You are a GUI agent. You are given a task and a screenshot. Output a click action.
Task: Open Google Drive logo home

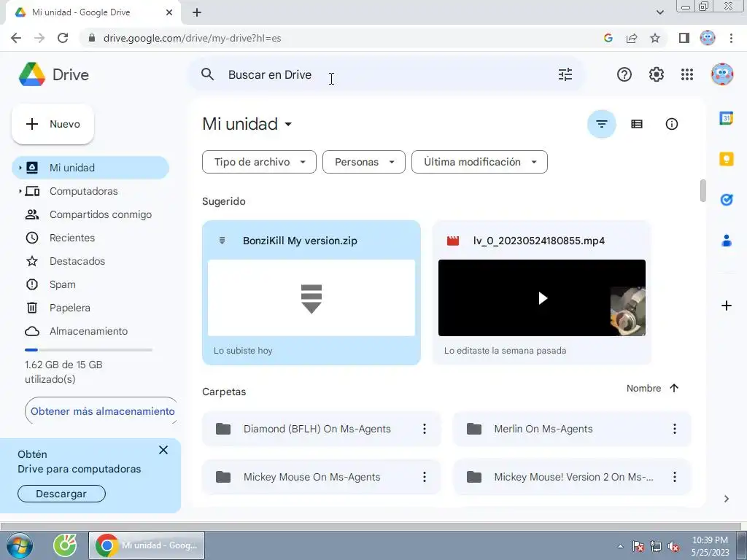pos(53,74)
